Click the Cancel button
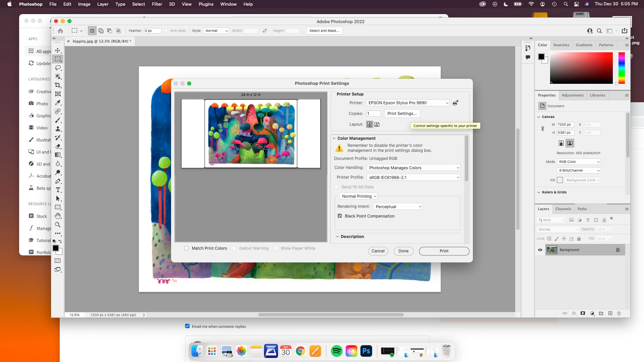 click(378, 251)
